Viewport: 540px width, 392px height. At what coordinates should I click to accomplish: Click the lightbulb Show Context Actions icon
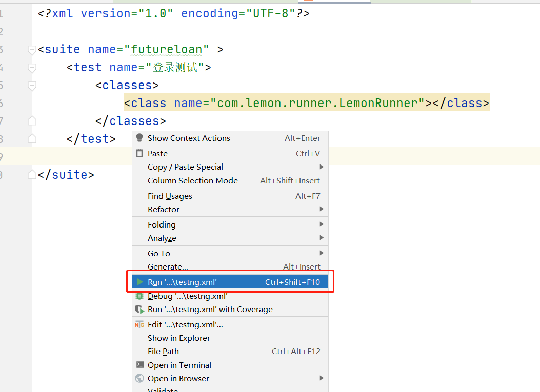[x=139, y=138]
